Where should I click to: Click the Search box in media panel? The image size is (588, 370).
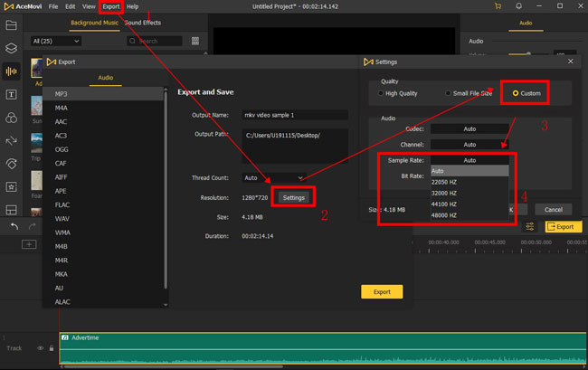click(155, 41)
